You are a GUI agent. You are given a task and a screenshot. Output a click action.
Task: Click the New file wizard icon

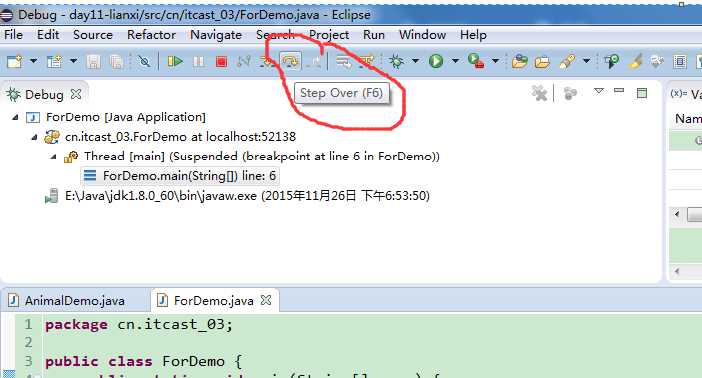tap(14, 61)
